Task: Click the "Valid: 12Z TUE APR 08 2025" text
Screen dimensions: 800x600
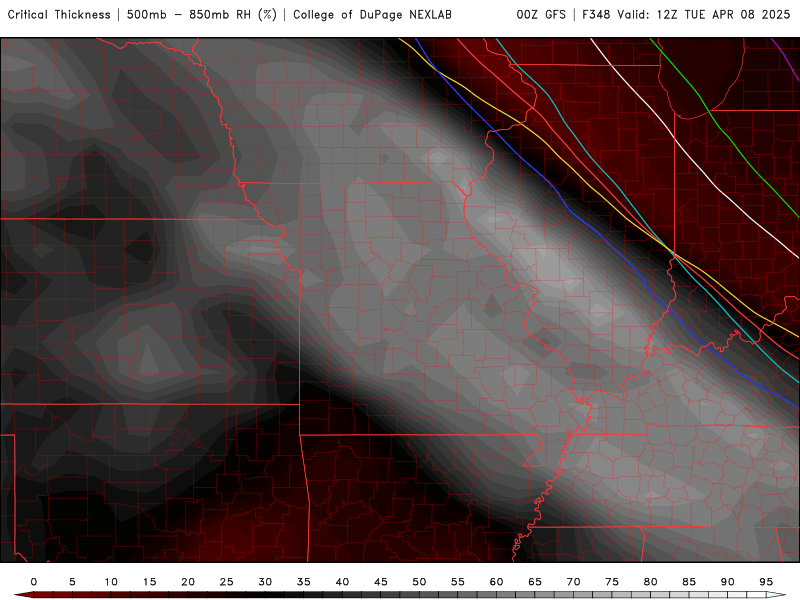Action: point(704,15)
